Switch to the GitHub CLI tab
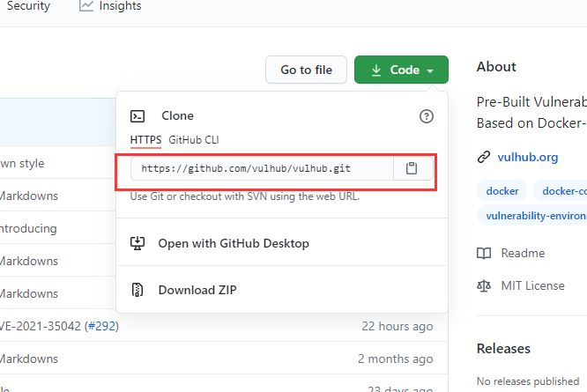Viewport: 587px width, 392px height. pyautogui.click(x=194, y=140)
